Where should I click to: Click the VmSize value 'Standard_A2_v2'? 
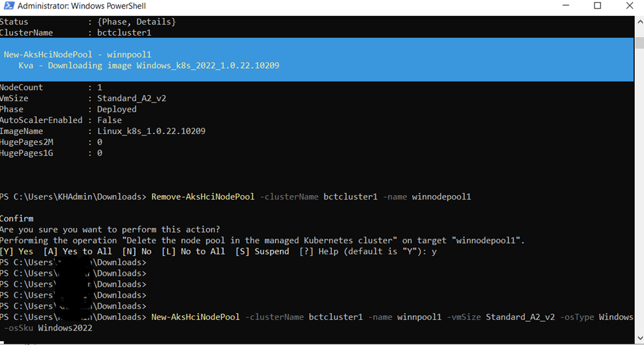[131, 98]
